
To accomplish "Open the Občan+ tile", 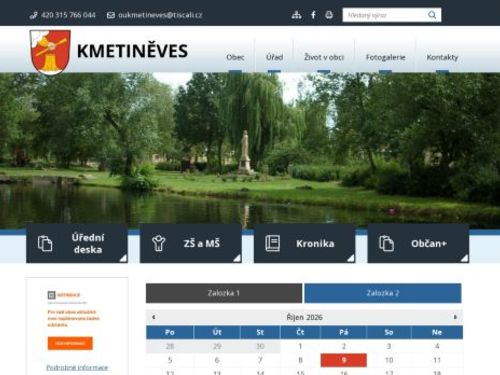I will pyautogui.click(x=418, y=243).
